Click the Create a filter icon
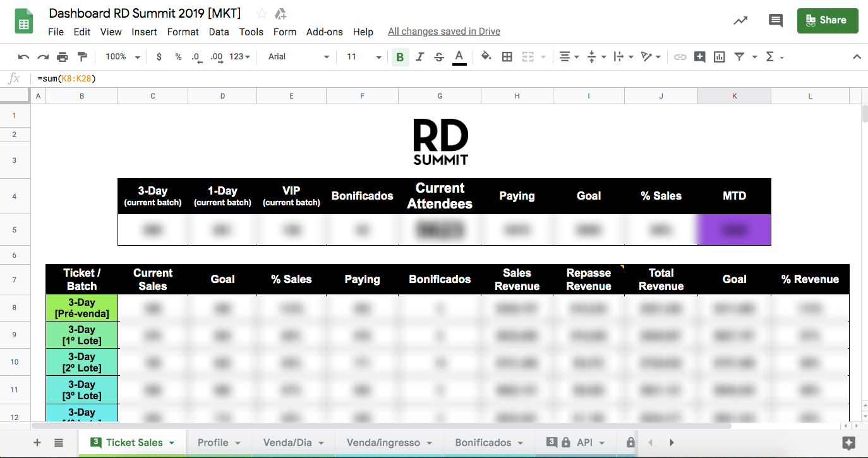Screen dimensions: 868x458 739,57
